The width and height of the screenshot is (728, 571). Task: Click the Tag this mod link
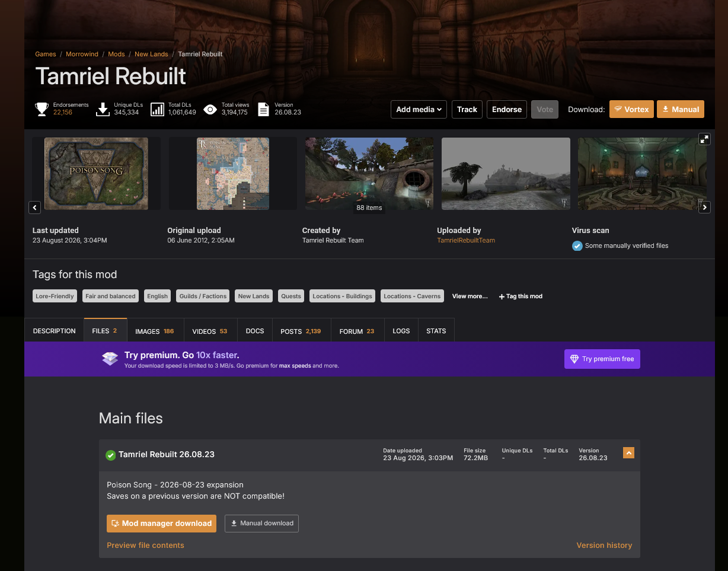click(521, 296)
